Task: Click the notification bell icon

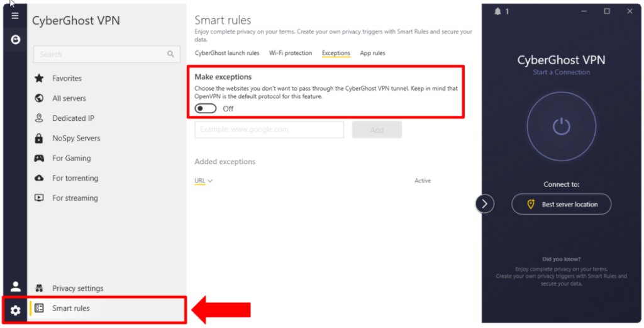Action: click(498, 11)
